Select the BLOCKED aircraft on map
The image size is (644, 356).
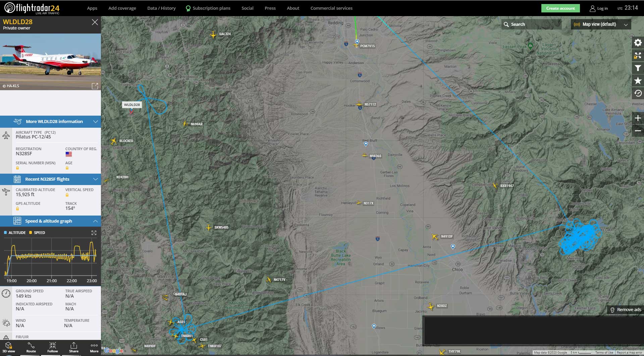[113, 141]
